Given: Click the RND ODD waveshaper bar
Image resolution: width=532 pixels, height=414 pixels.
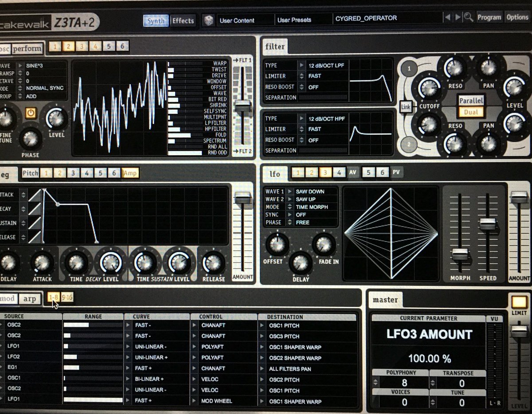Looking at the screenshot, I should click(x=185, y=153).
